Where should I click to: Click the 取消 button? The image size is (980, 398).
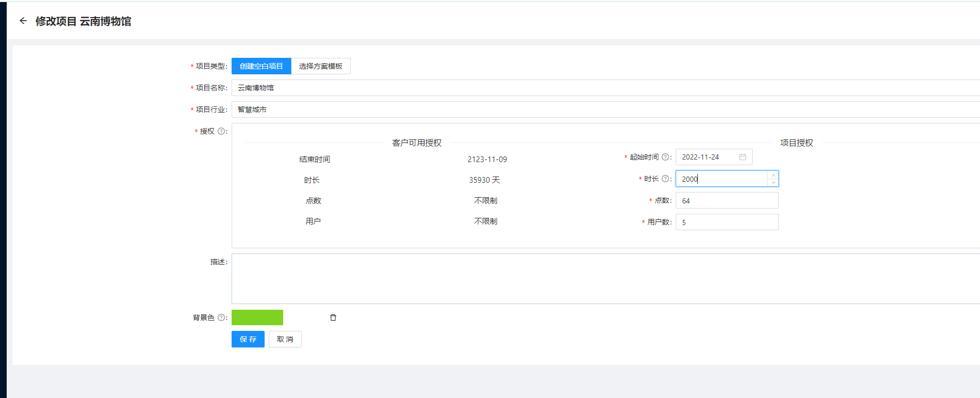[285, 339]
